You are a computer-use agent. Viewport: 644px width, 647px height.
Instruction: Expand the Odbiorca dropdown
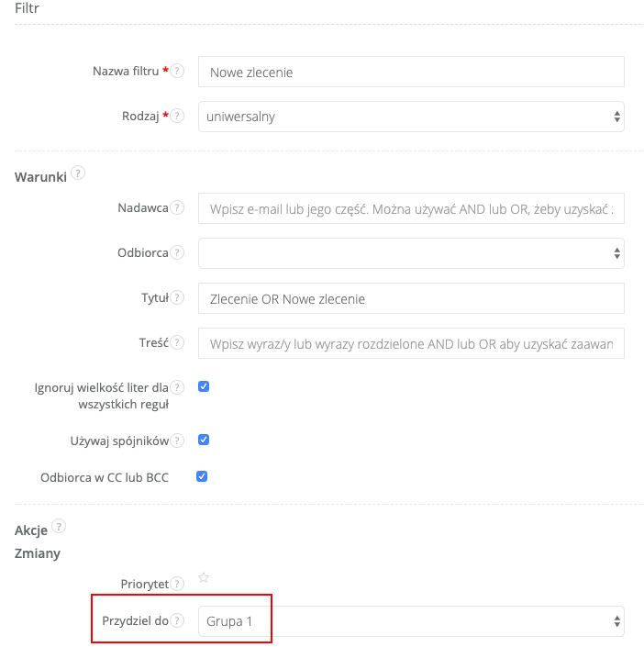point(411,252)
